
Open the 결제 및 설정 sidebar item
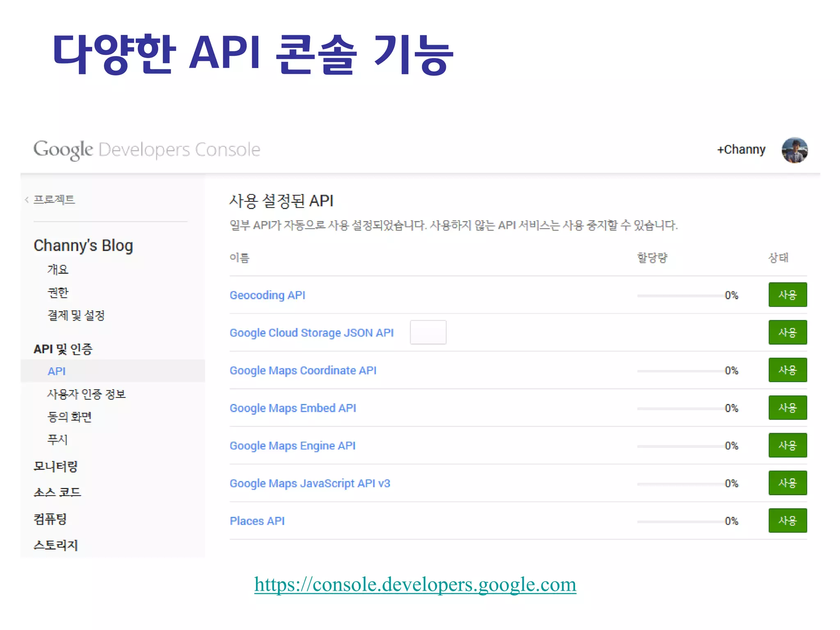pos(76,315)
